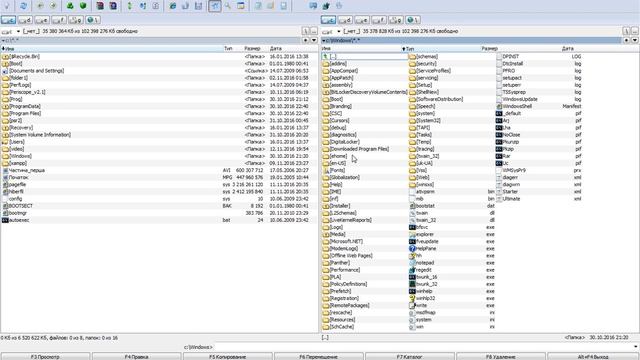This screenshot has height=360, width=640.
Task: Click F6 Перемещение button
Action: tap(318, 357)
